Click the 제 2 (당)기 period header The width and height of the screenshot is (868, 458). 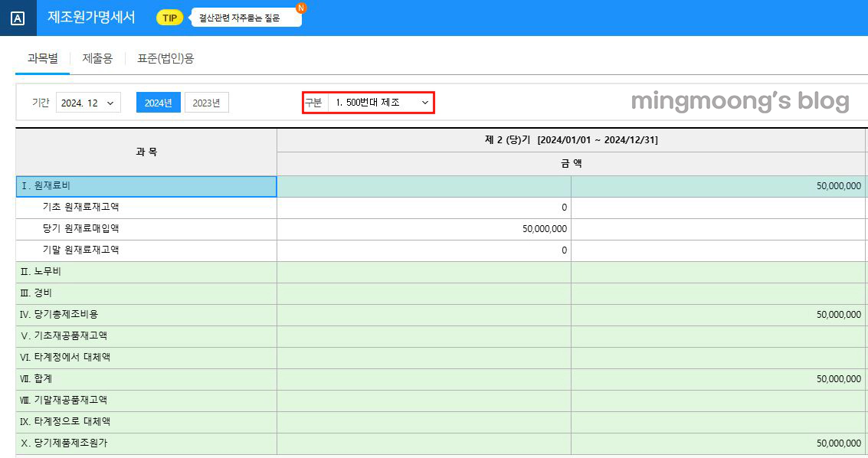tap(572, 140)
